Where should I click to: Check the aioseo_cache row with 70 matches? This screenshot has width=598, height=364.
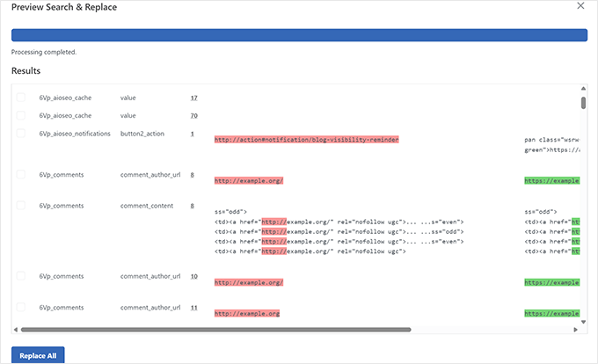coord(21,115)
